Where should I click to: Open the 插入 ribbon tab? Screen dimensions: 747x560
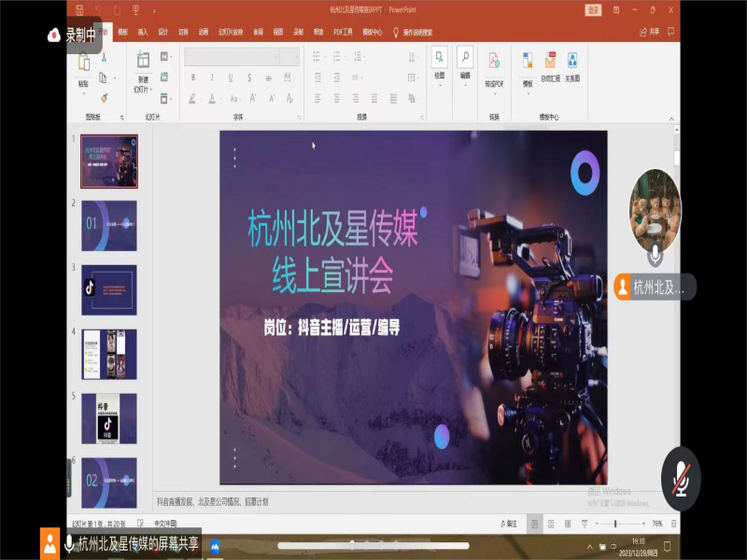tap(143, 31)
